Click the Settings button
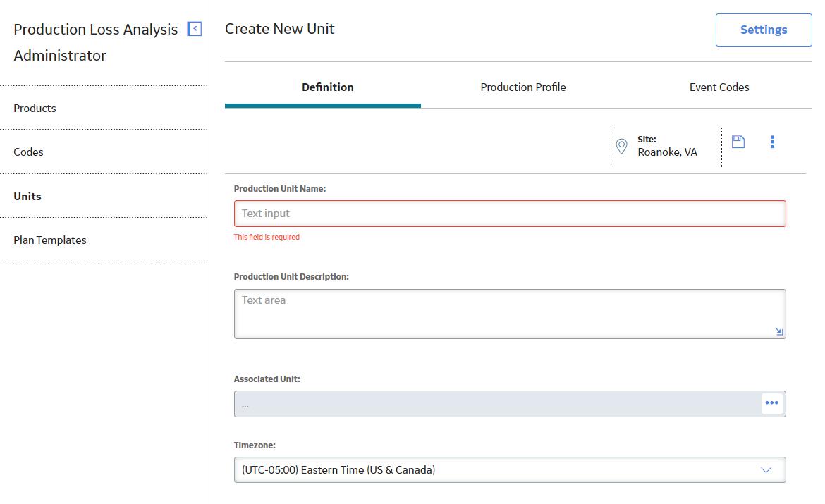Viewport: 825px width, 504px height. pos(764,30)
